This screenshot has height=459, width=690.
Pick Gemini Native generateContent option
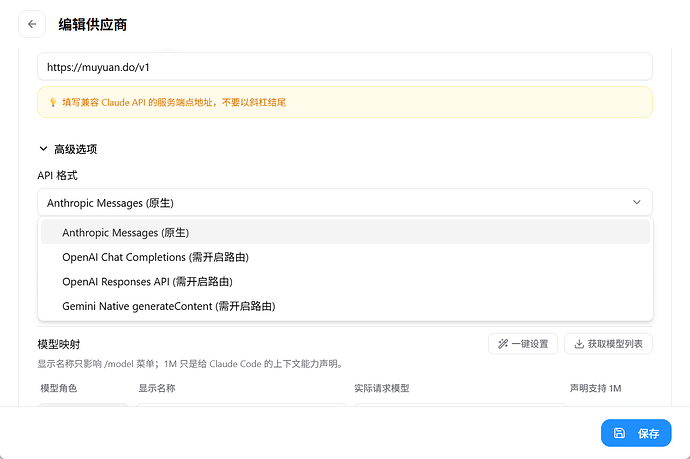[345, 306]
